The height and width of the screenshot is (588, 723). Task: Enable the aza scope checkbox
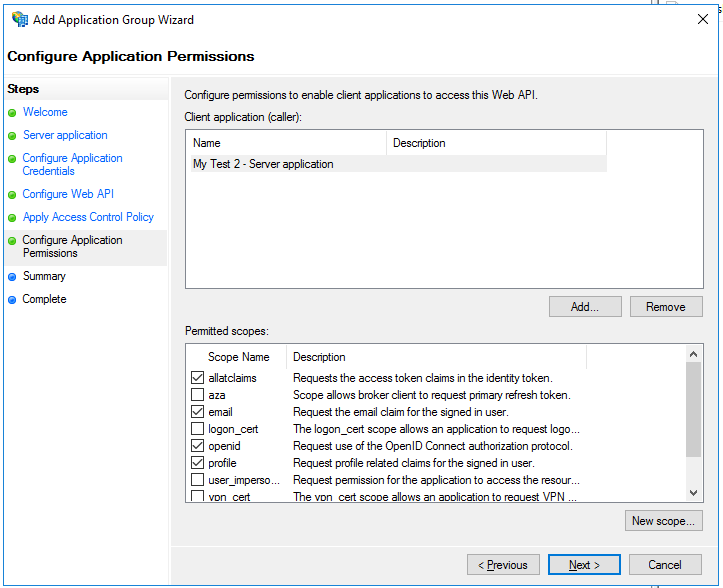pos(197,395)
